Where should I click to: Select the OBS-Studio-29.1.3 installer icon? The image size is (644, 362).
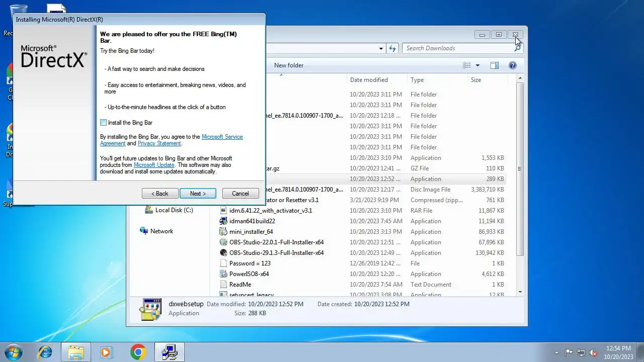click(224, 253)
